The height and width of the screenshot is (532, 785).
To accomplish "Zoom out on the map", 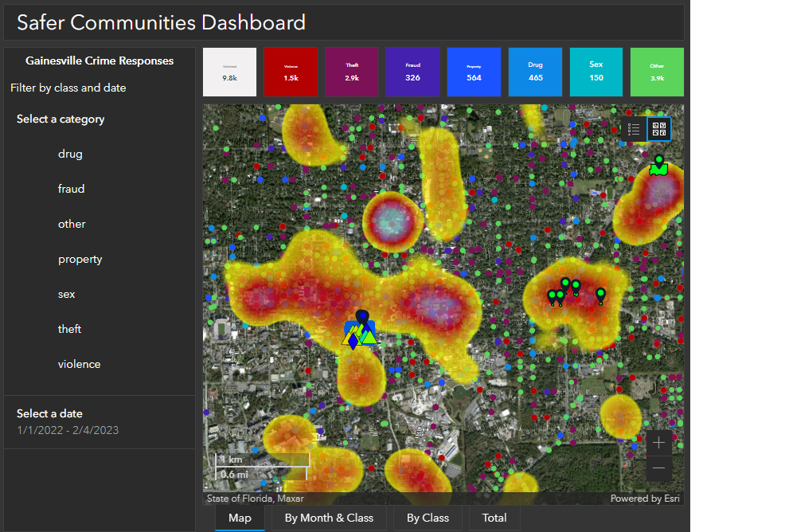I will (x=658, y=468).
